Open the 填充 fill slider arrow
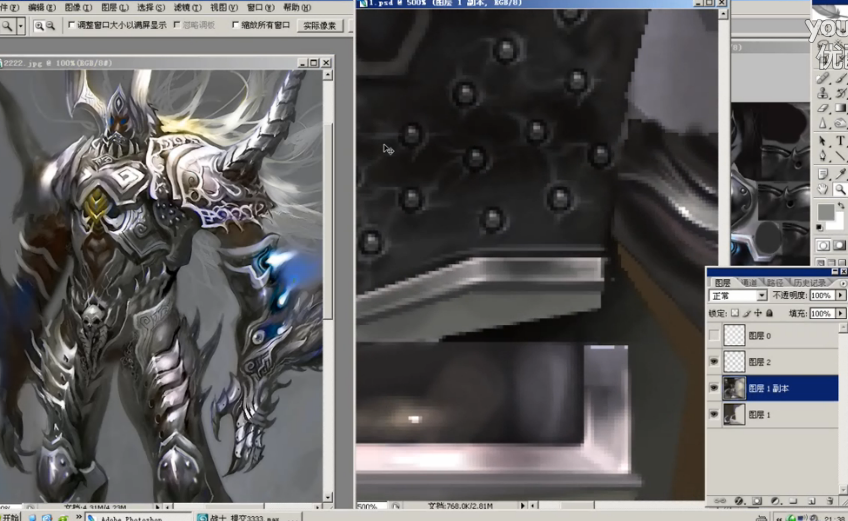848x521 pixels. pos(840,313)
